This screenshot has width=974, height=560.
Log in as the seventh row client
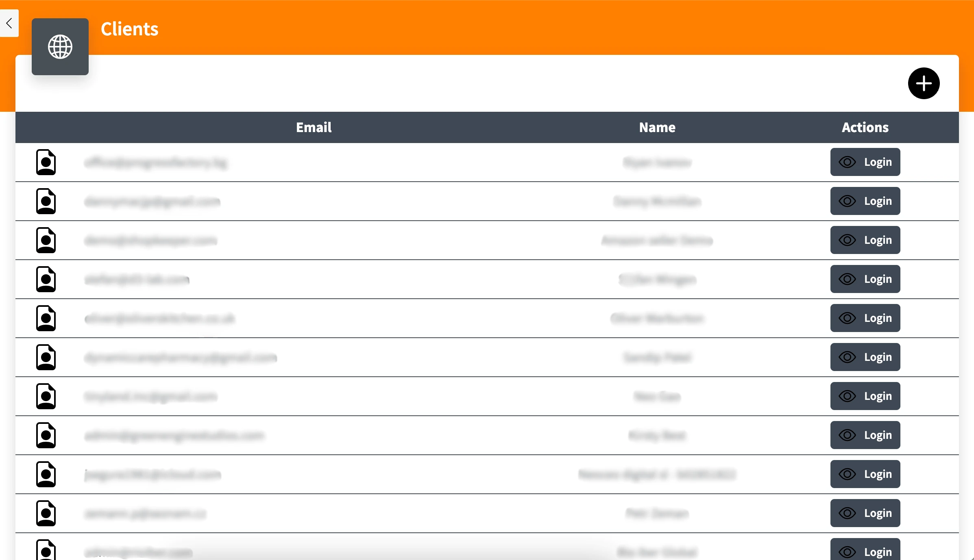865,396
